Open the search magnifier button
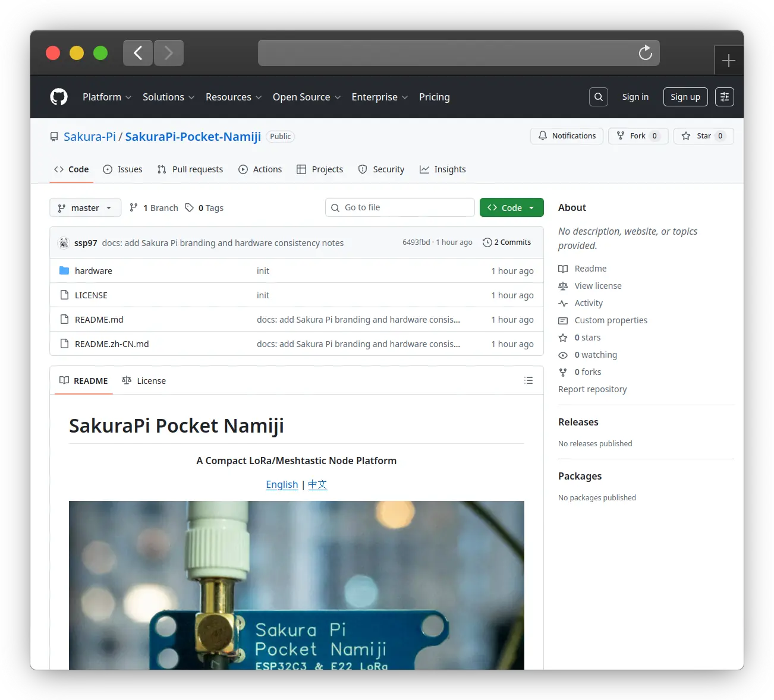 click(599, 97)
